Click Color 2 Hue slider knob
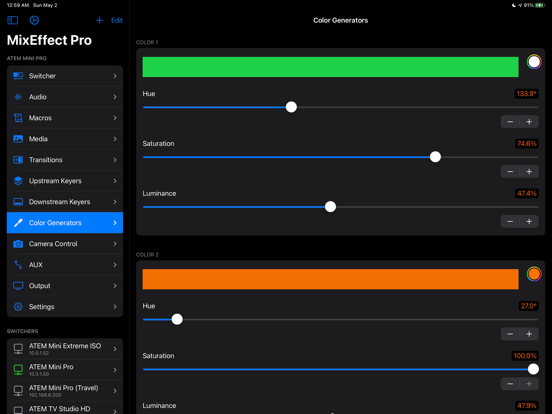552x414 pixels. coord(177,319)
